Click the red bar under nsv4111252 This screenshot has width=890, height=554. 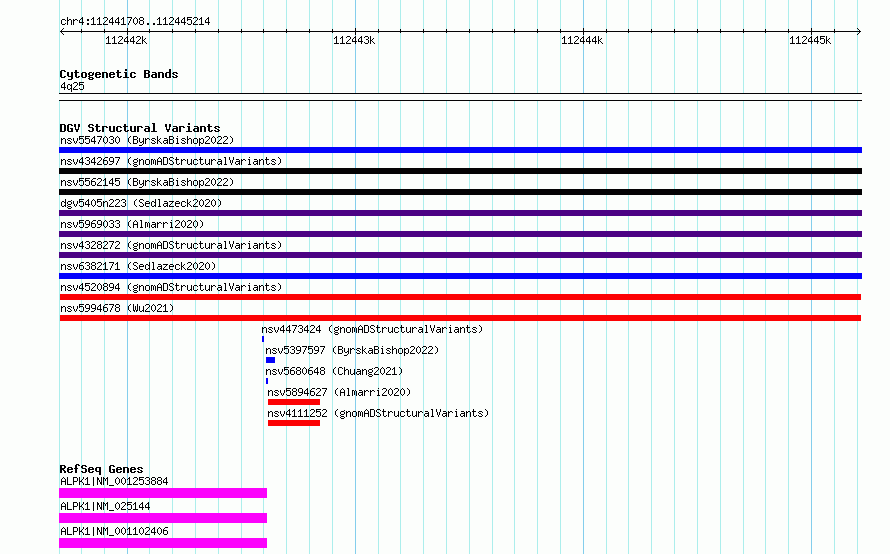[x=294, y=423]
